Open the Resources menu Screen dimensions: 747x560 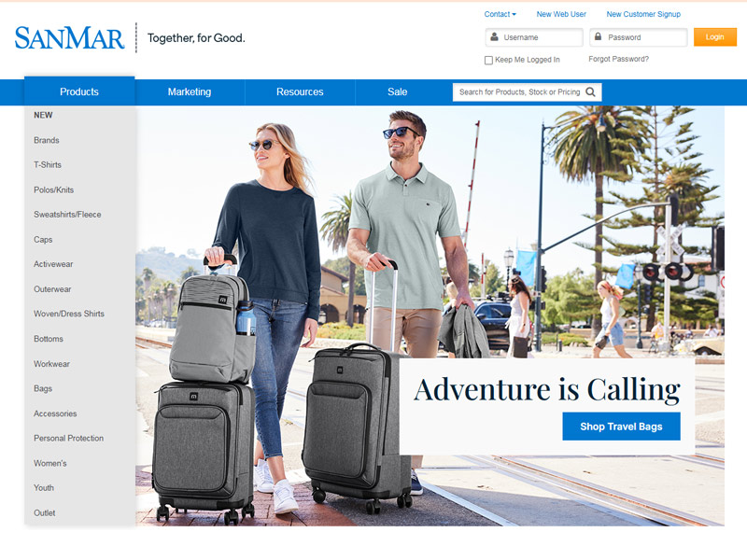click(300, 91)
